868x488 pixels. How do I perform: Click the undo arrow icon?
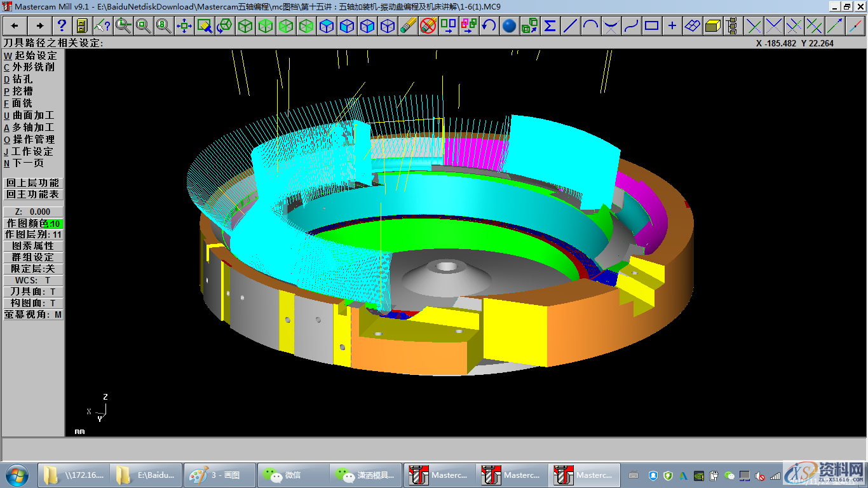point(489,26)
